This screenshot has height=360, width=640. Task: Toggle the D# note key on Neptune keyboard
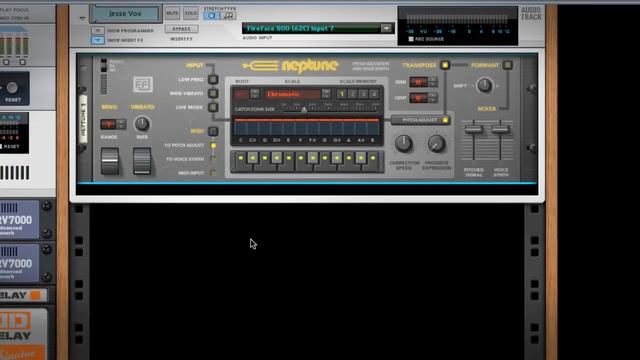click(277, 158)
